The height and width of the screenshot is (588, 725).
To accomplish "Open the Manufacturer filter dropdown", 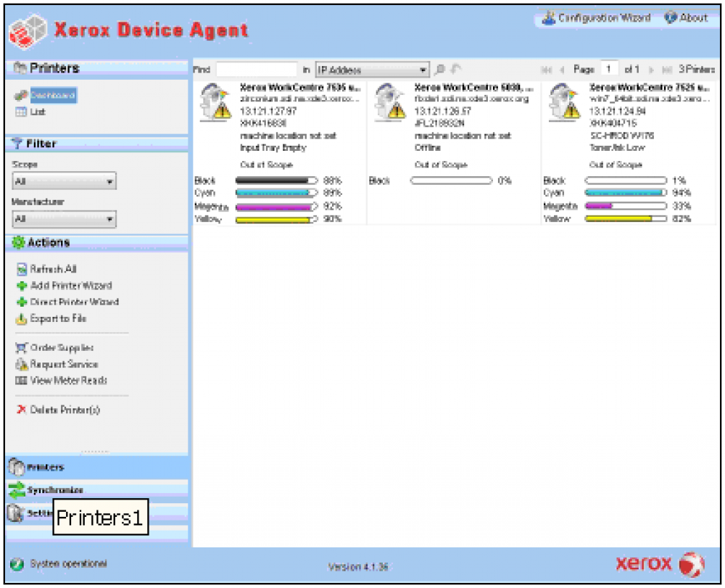I will pyautogui.click(x=64, y=219).
